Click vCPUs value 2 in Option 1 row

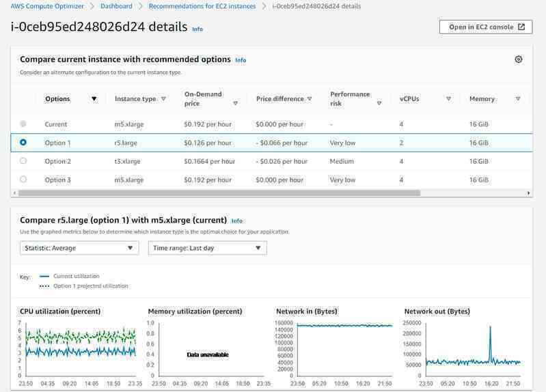tap(401, 143)
